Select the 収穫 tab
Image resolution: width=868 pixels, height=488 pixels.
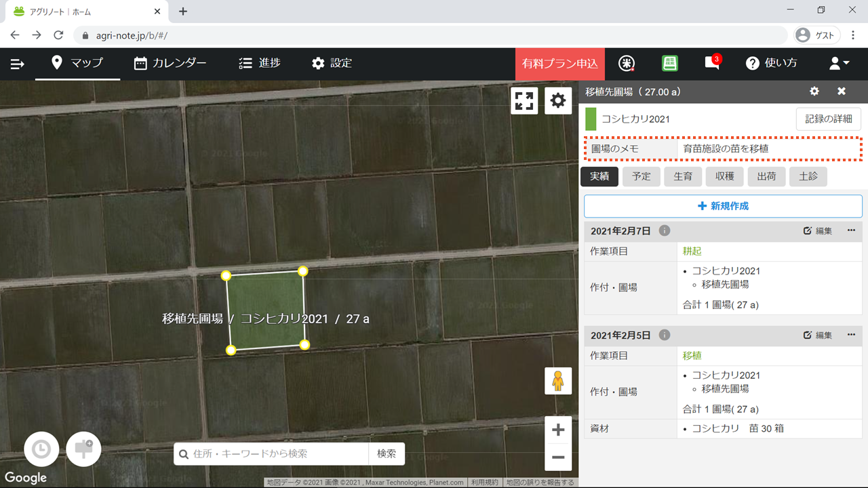pos(725,176)
